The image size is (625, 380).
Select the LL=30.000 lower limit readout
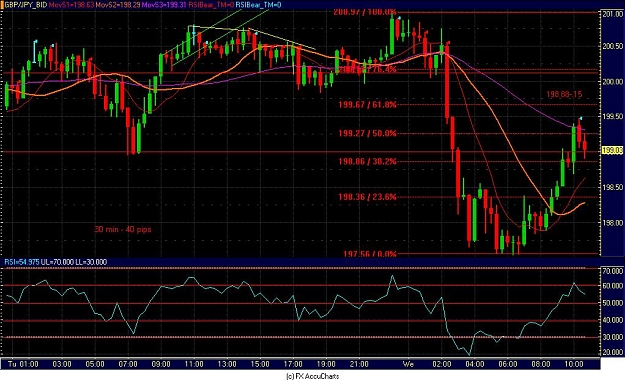click(91, 262)
